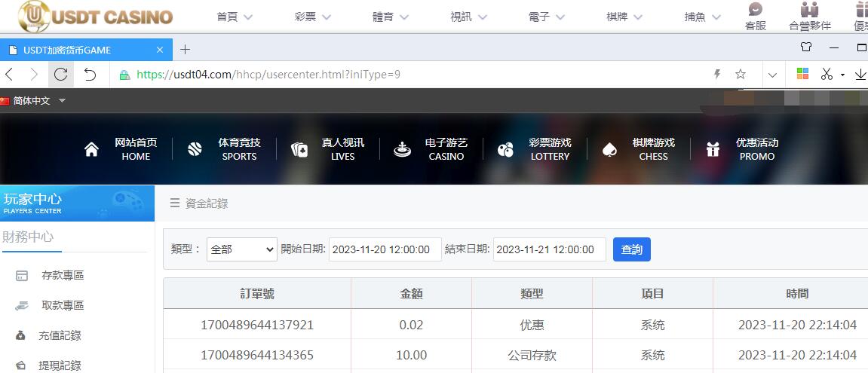The width and height of the screenshot is (868, 373).
Task: Click the 优惠活动 PROMO nav item
Action: [x=742, y=149]
